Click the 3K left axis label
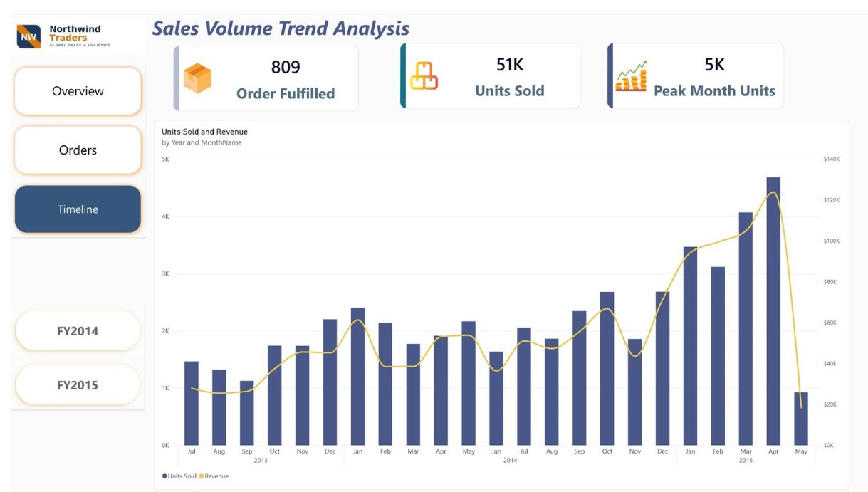Image resolution: width=868 pixels, height=492 pixels. [165, 274]
